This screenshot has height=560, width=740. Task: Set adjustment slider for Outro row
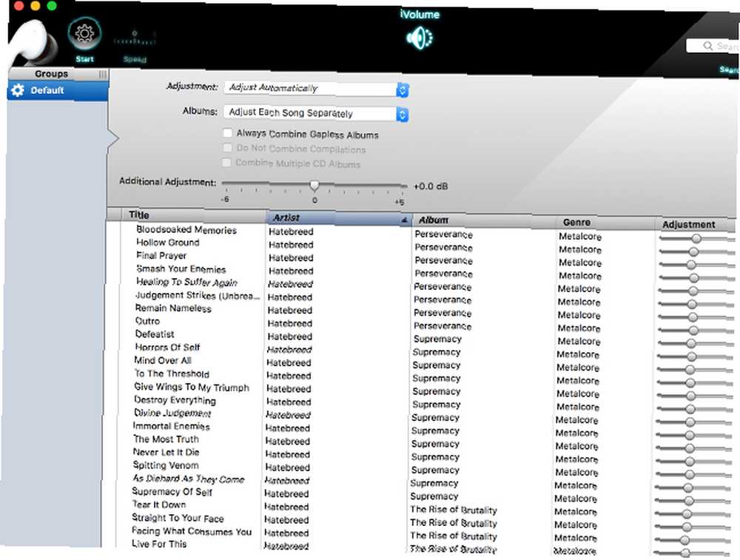(696, 330)
